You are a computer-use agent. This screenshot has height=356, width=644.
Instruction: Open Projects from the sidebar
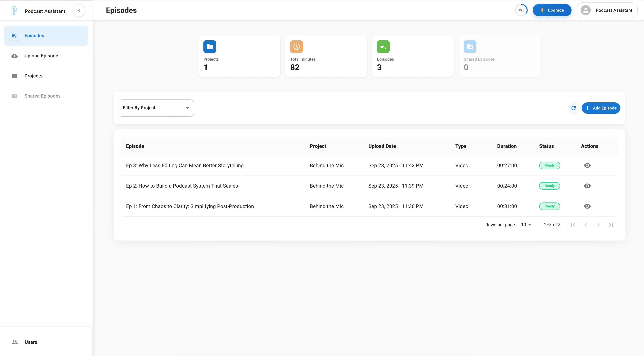33,76
